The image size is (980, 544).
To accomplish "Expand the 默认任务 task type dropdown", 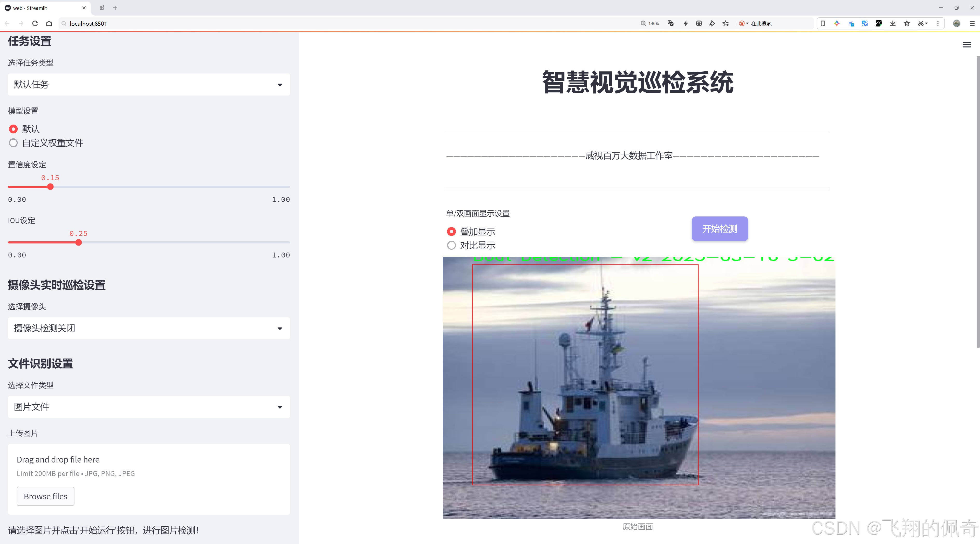I will click(149, 84).
